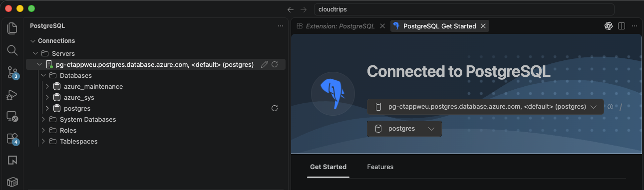The image size is (644, 190).
Task: Select the Roles tree item
Action: (x=155, y=130)
